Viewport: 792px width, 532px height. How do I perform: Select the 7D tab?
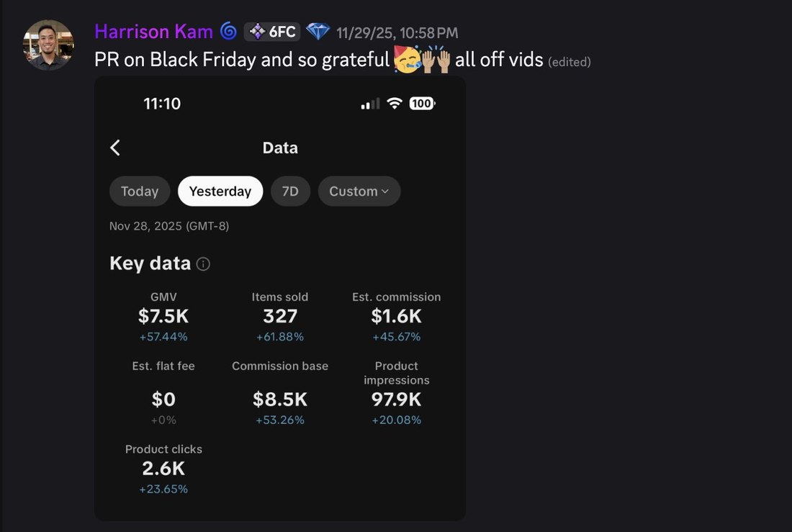click(290, 191)
